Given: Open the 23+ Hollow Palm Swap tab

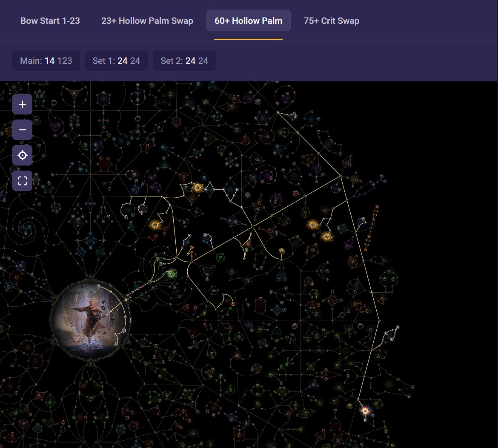Looking at the screenshot, I should pos(147,21).
